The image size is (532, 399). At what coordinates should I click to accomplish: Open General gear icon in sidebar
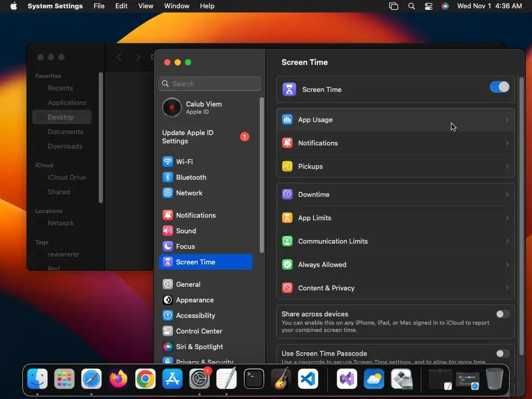coord(168,284)
